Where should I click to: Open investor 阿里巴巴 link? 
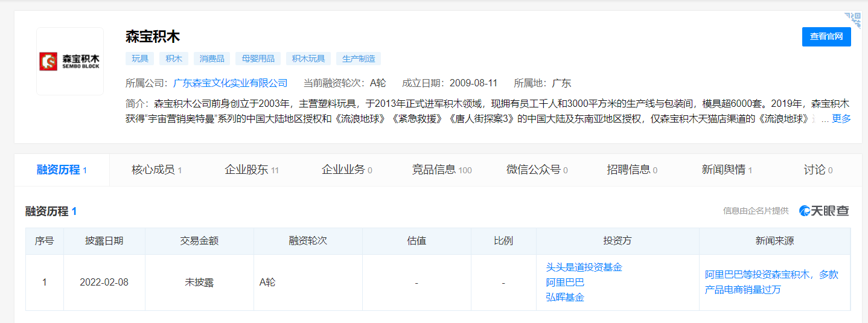[x=565, y=282]
